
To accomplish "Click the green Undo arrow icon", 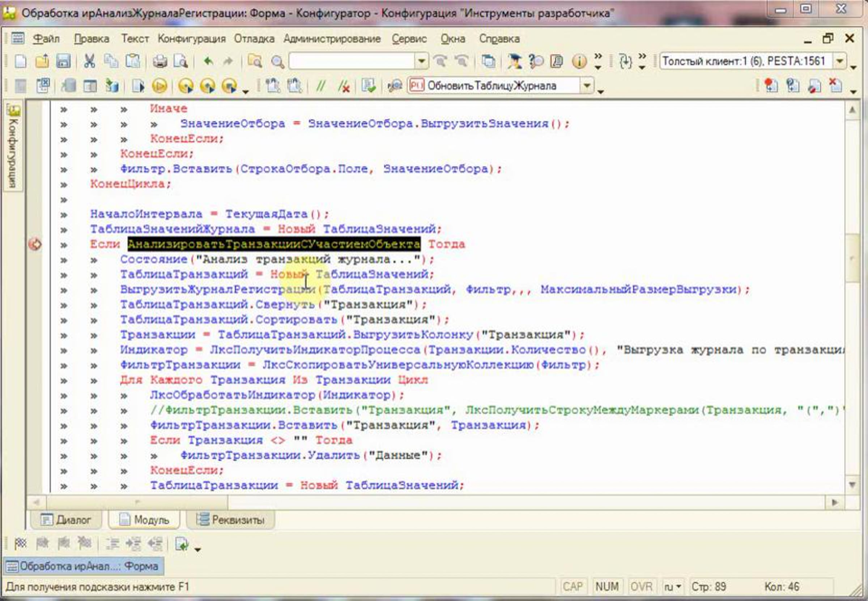I will [x=208, y=61].
